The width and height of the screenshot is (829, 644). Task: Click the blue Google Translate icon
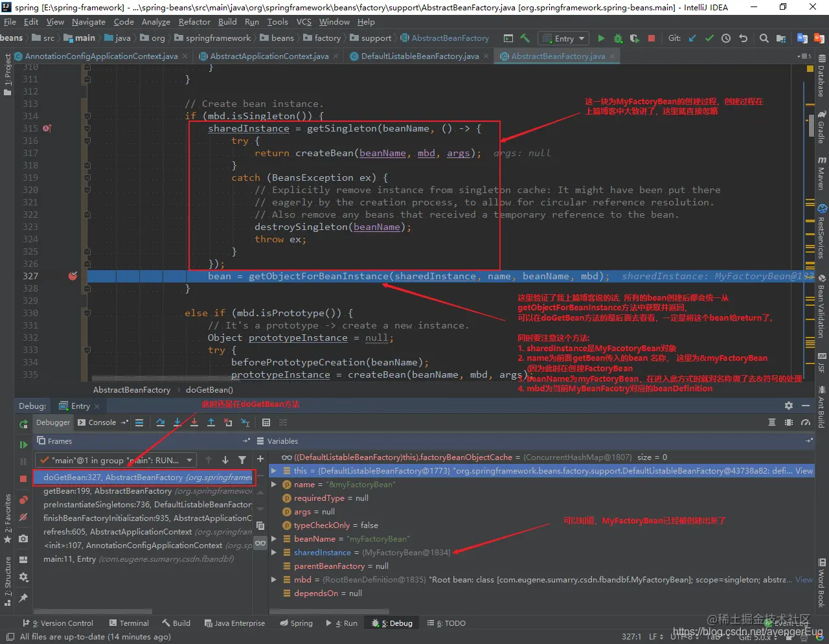pyautogui.click(x=802, y=38)
